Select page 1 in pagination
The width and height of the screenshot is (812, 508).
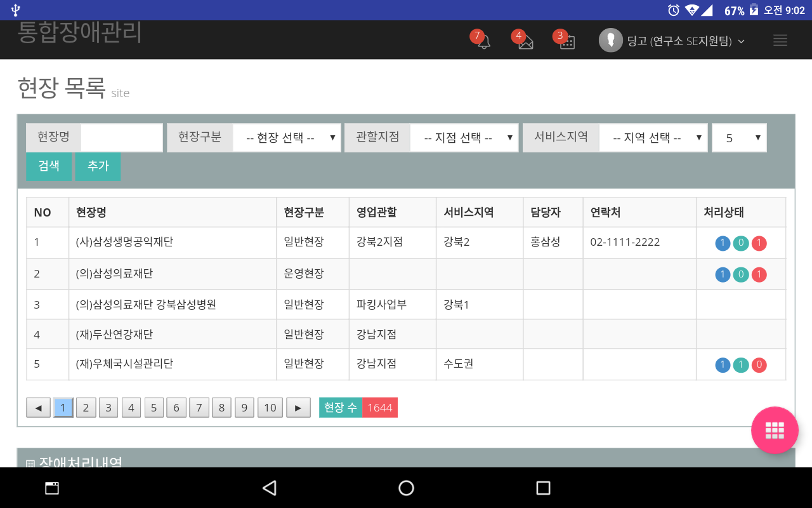point(63,408)
